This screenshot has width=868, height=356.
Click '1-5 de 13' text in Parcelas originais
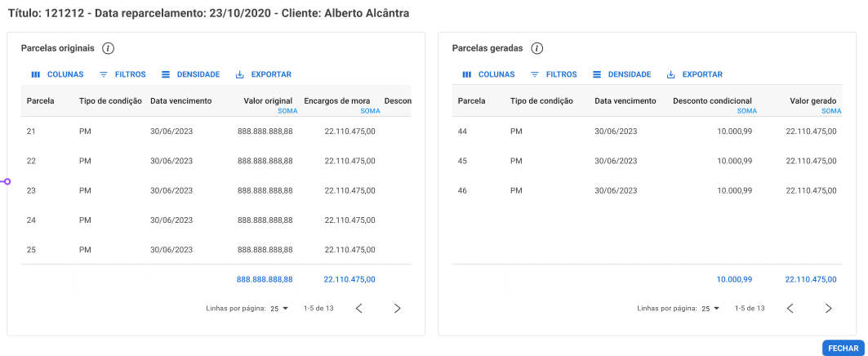click(x=318, y=309)
